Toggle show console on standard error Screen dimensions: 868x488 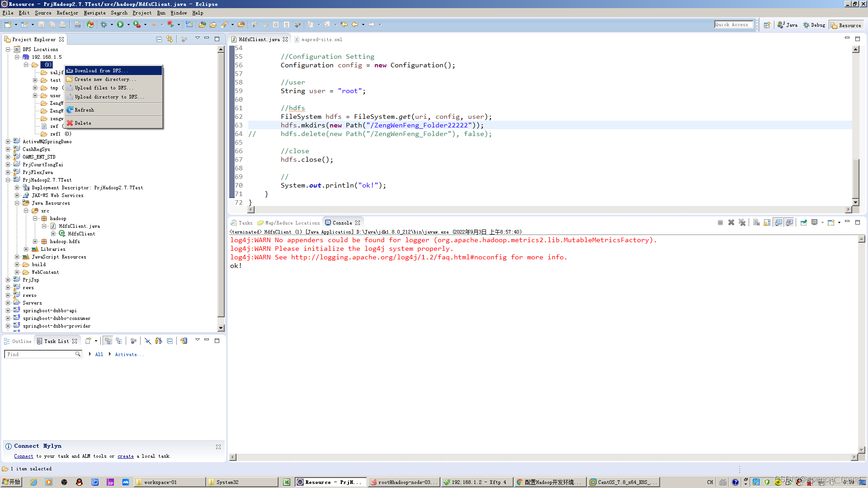789,222
